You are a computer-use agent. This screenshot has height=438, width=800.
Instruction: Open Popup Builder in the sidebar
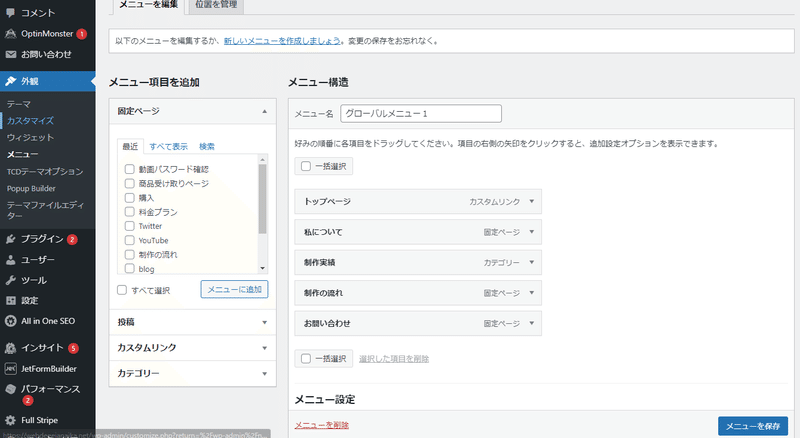31,188
